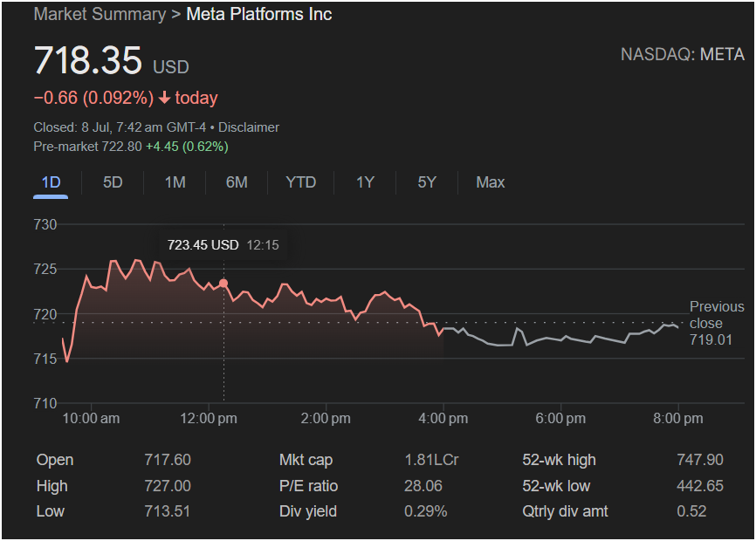
Task: Click the Mkt cap value 1.81LCr
Action: point(431,460)
